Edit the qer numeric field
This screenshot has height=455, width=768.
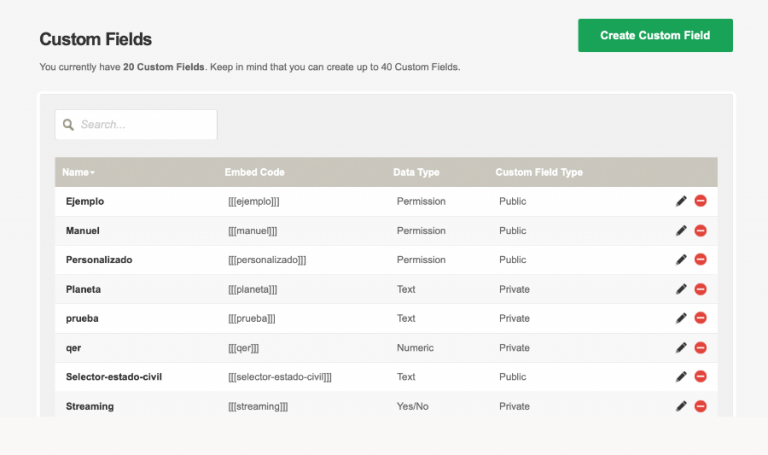click(x=681, y=347)
